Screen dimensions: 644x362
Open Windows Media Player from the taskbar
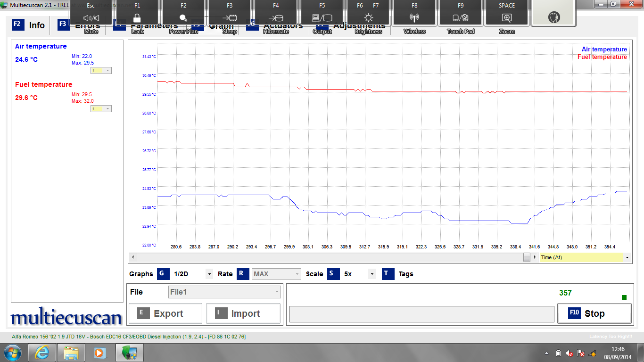[99, 353]
